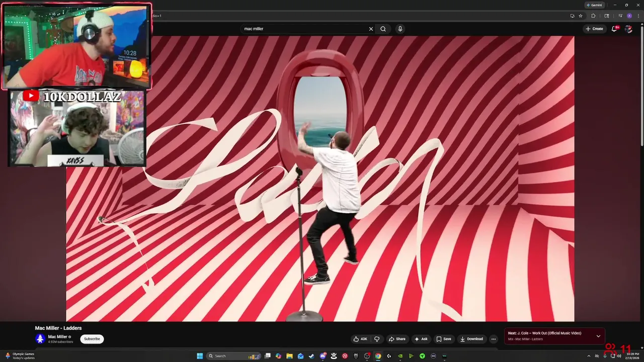The height and width of the screenshot is (362, 644).
Task: Open Task View from taskbar
Action: [x=267, y=356]
